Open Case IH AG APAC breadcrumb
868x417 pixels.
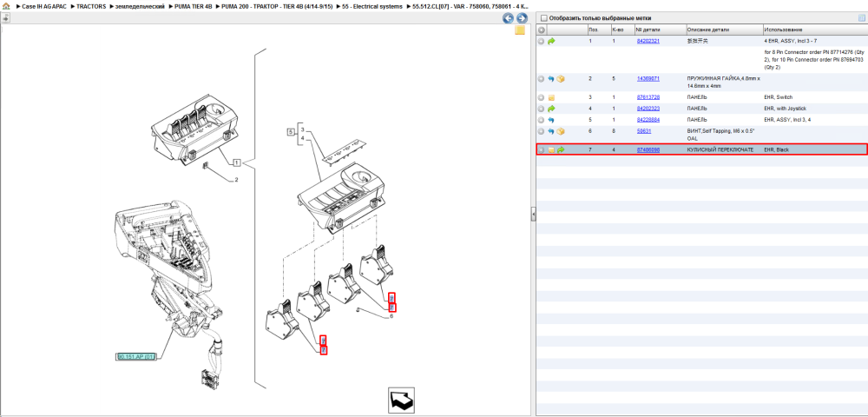pos(43,6)
